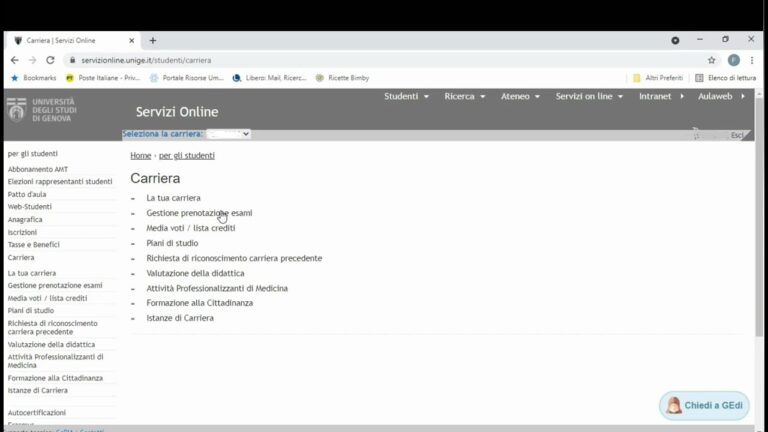Select Tasse e Benefici in sidebar
This screenshot has width=768, height=432.
(33, 244)
